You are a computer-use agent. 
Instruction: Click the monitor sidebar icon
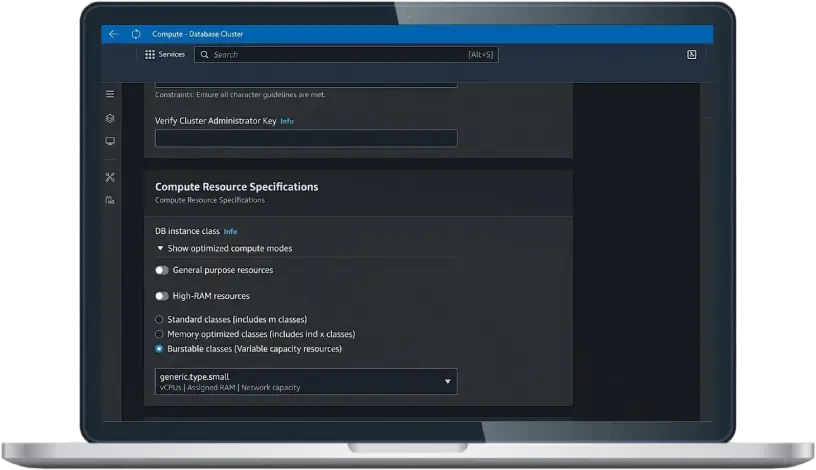110,141
